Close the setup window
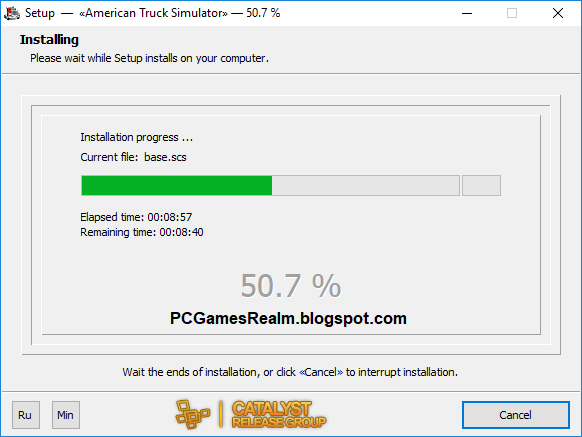Image resolution: width=582 pixels, height=437 pixels. (x=558, y=13)
